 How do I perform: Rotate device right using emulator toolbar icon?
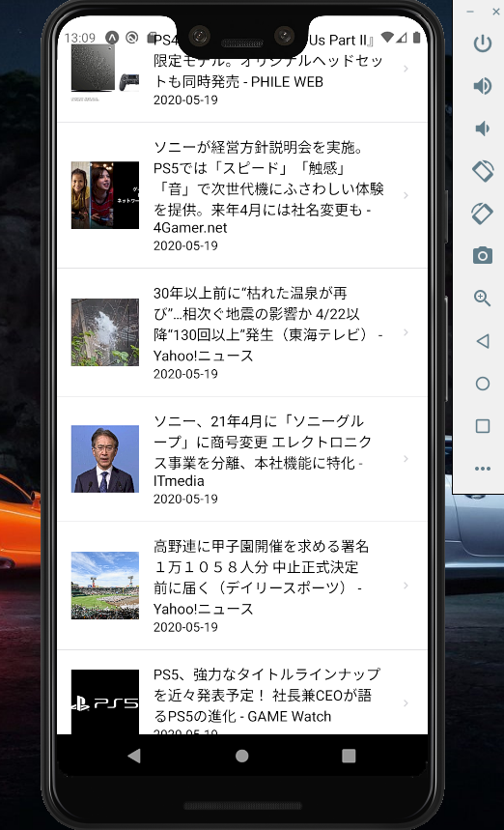point(483,213)
